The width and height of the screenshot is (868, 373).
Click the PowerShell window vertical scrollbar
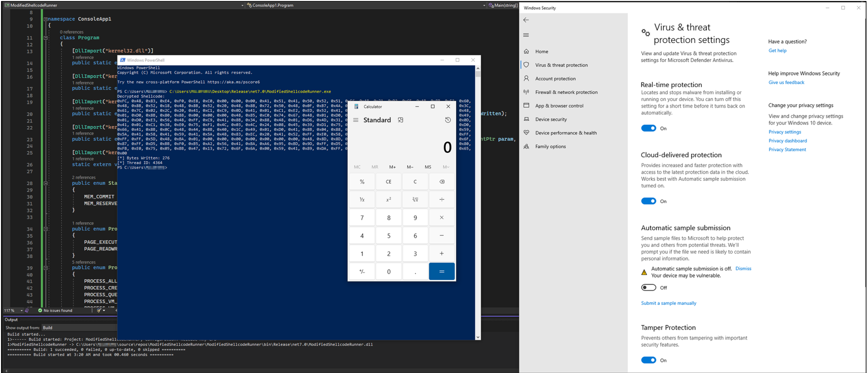tap(478, 202)
